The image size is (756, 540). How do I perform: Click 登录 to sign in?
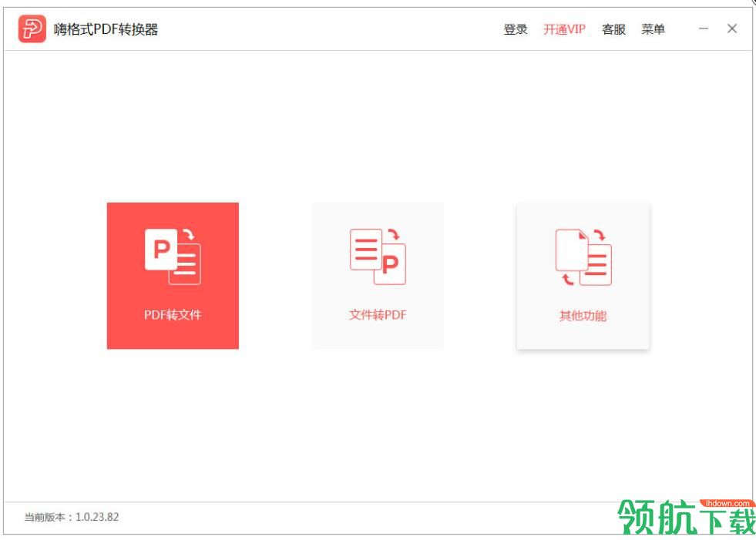516,29
